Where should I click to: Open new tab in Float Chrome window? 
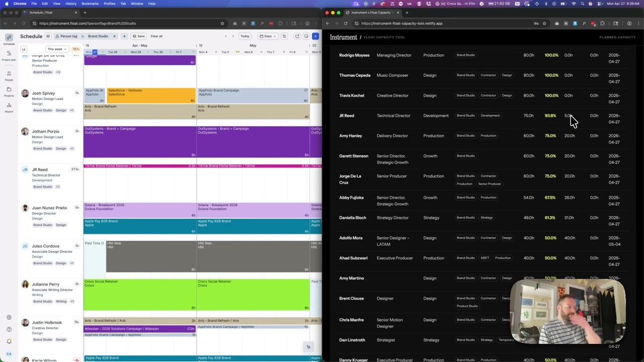(85, 13)
